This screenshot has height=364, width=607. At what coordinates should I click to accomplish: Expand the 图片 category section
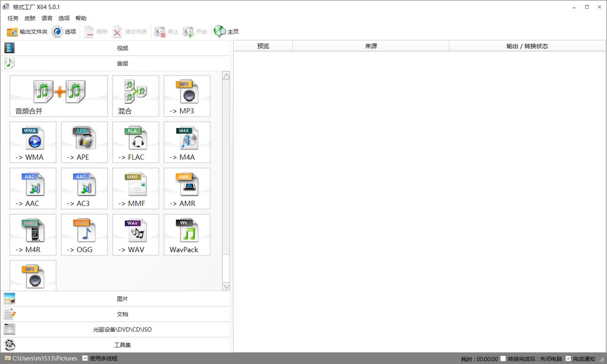click(x=122, y=299)
